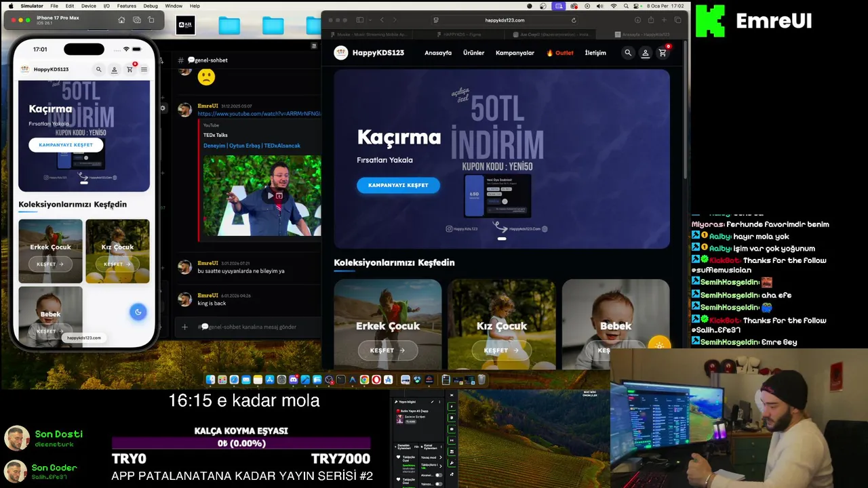Toggle Yalnızca switch in stream control panel

(x=438, y=484)
